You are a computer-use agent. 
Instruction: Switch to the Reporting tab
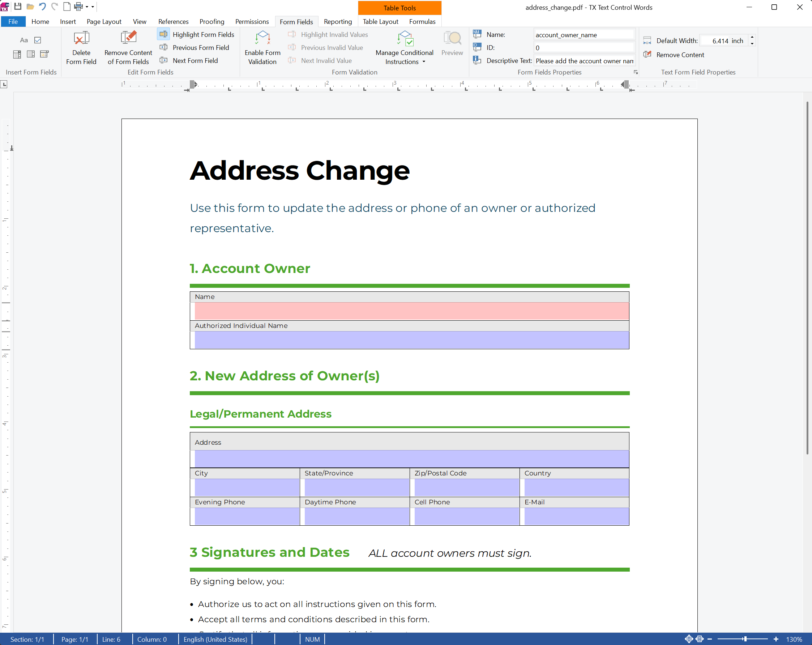(x=337, y=21)
